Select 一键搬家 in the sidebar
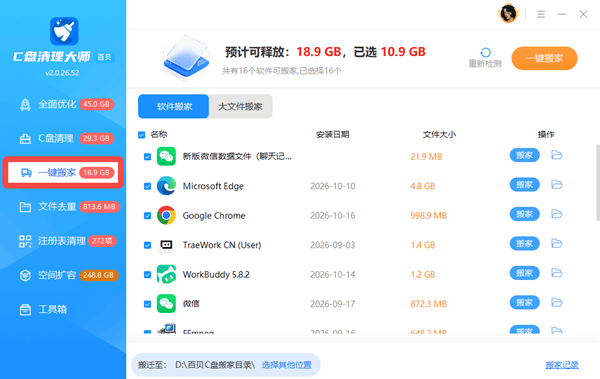The image size is (600, 379). (63, 173)
